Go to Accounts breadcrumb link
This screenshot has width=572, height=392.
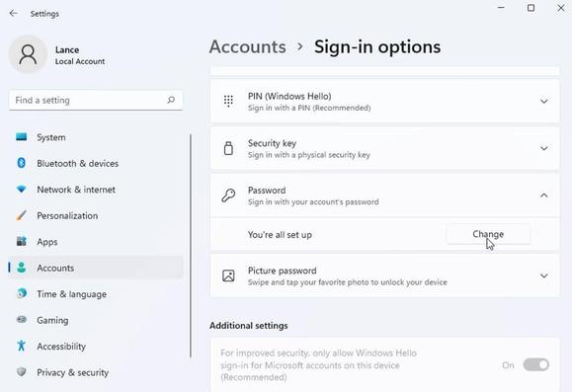pos(247,46)
